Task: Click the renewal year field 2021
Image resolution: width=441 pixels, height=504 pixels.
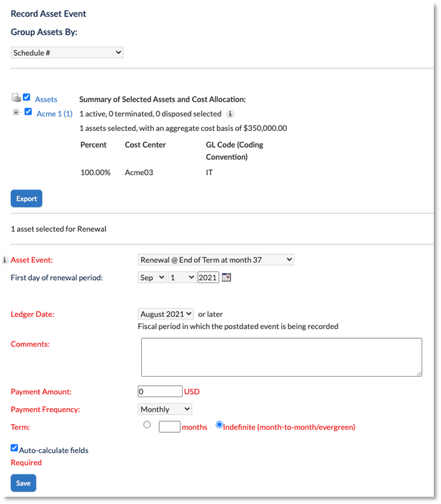Action: (208, 278)
